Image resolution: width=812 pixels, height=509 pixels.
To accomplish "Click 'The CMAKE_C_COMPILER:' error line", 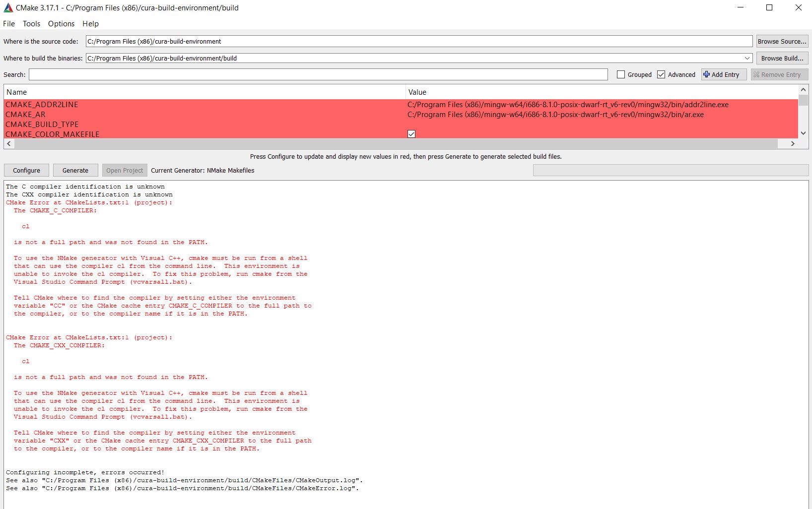I will click(55, 210).
